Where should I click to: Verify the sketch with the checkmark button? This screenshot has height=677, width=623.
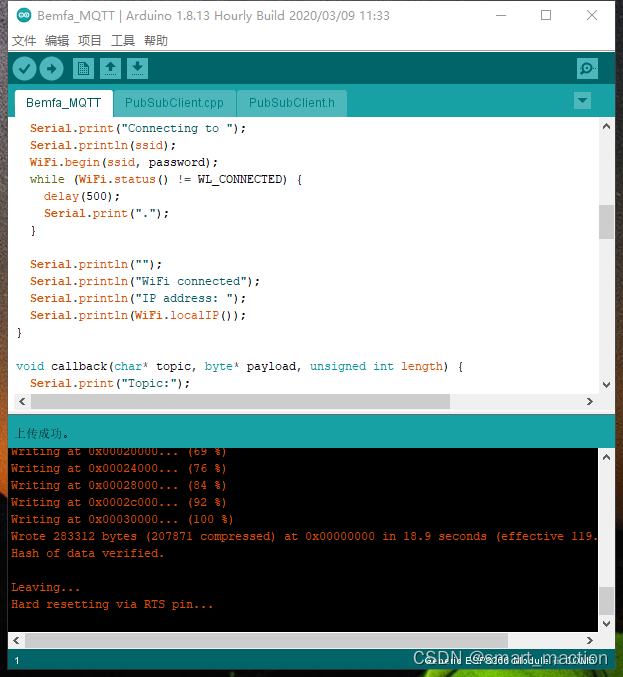(x=24, y=69)
